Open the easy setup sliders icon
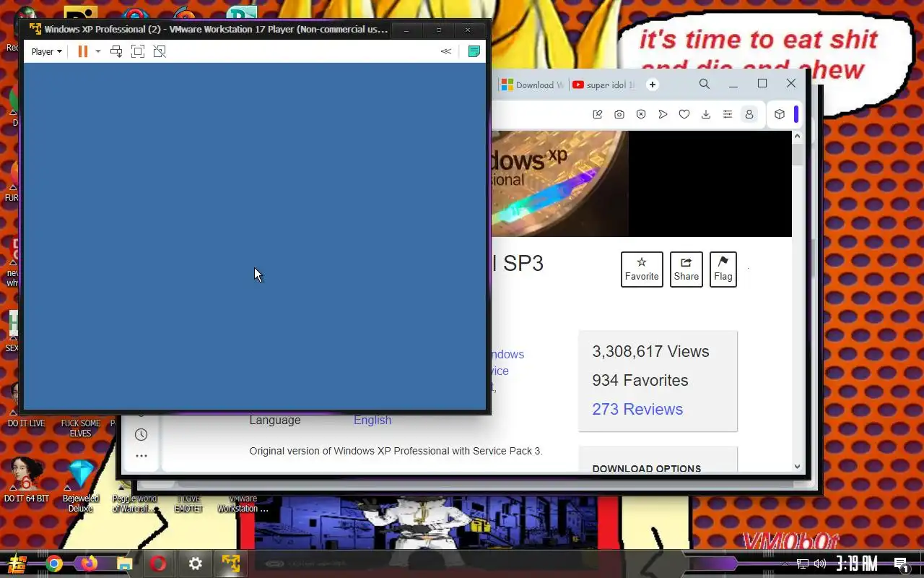The height and width of the screenshot is (578, 924). click(728, 114)
